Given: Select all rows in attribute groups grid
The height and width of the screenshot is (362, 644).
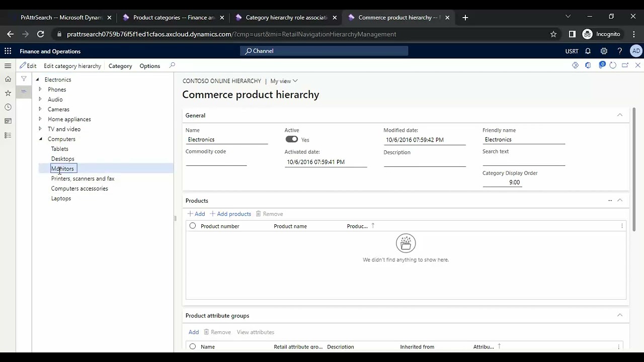Looking at the screenshot, I should tap(193, 346).
